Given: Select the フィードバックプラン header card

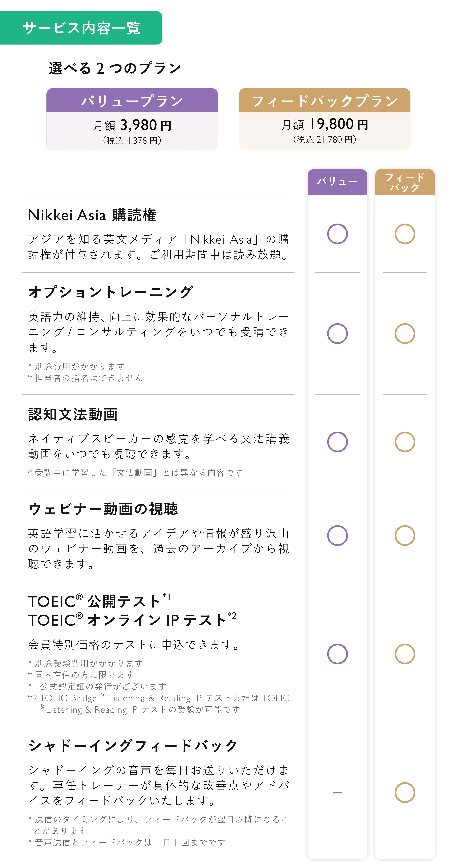Looking at the screenshot, I should point(325,119).
